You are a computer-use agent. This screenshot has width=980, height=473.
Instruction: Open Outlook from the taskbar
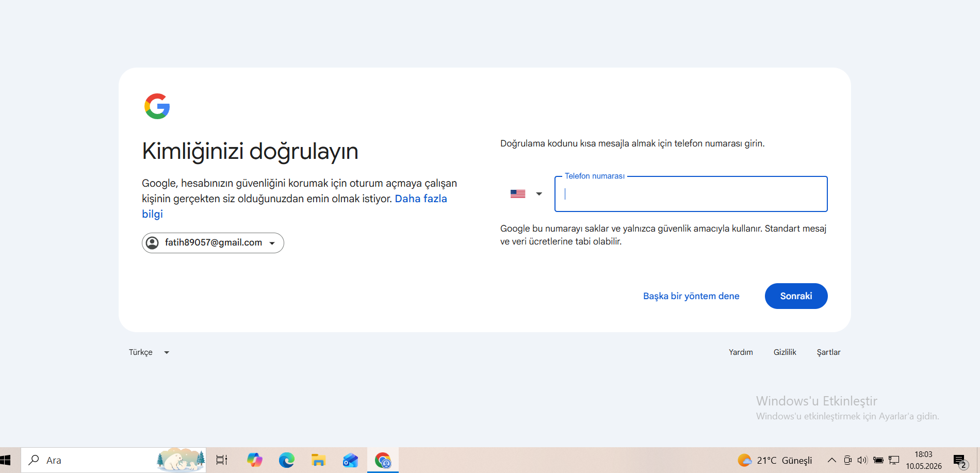pyautogui.click(x=350, y=460)
